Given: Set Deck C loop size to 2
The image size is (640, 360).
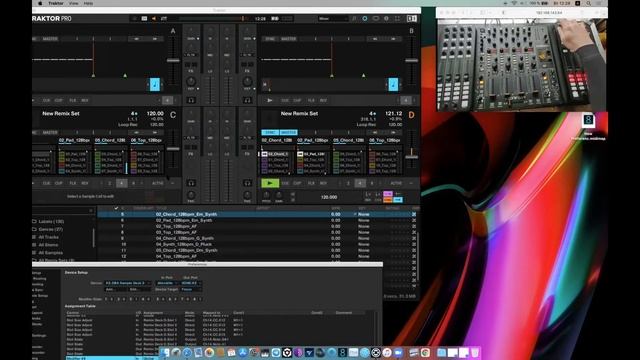Looking at the screenshot, I should [x=109, y=183].
